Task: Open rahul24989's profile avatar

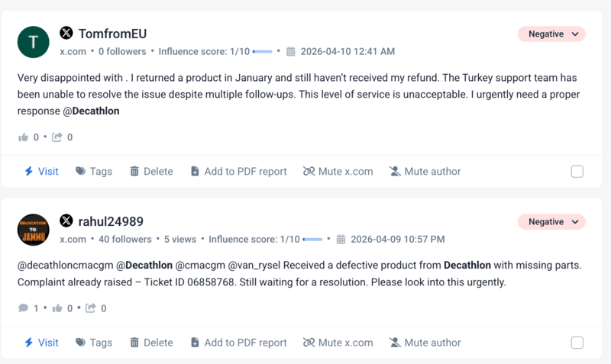Action: click(x=33, y=230)
